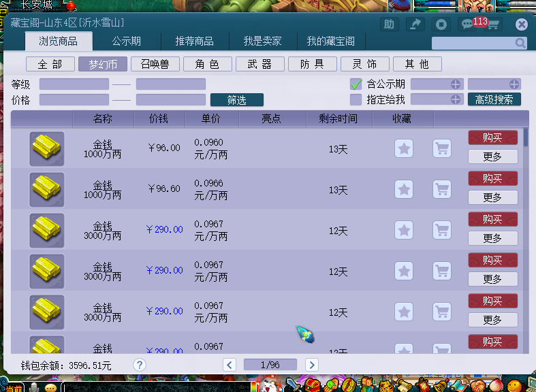Viewport: 536px width, 392px height.
Task: Open the shopping cart in title bar
Action: (x=492, y=25)
